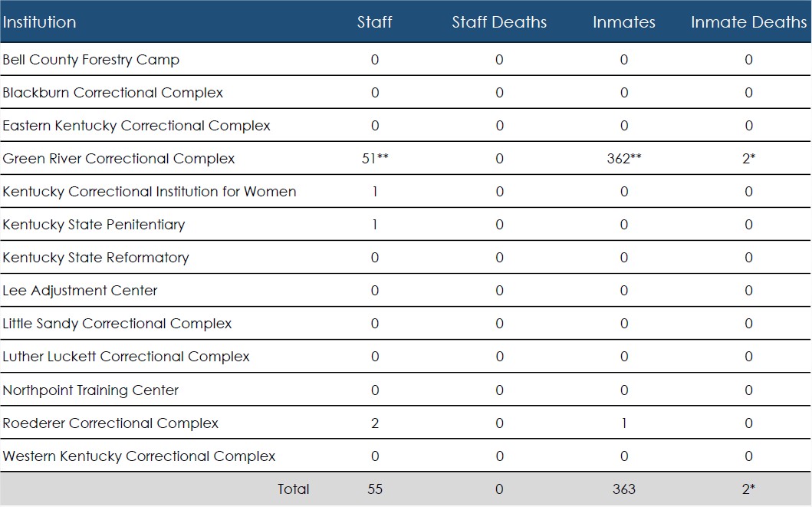Select Green River Correctional Complex name
Image resolution: width=812 pixels, height=507 pixels.
coord(119,159)
